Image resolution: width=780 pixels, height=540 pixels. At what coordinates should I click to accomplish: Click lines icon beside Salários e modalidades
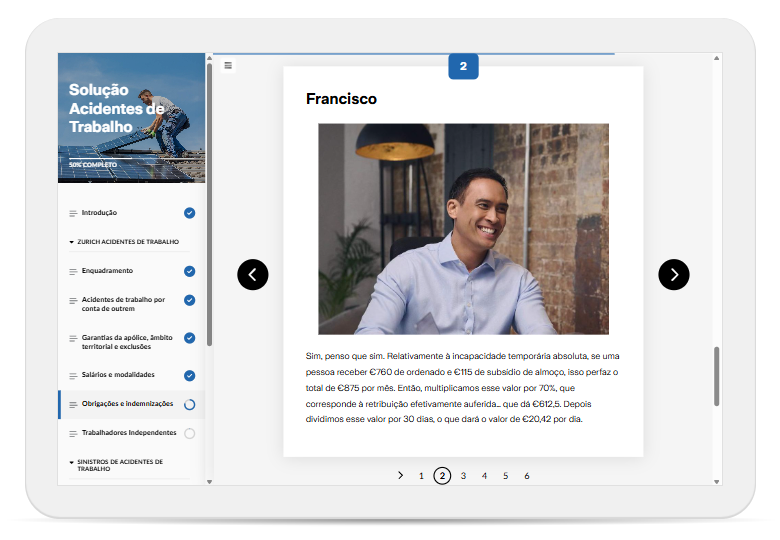[73, 375]
